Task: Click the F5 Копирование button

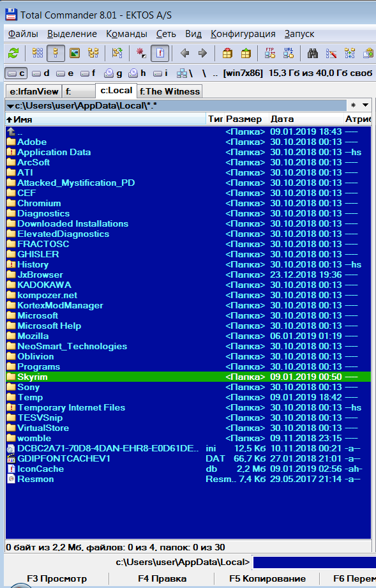Action: [267, 578]
